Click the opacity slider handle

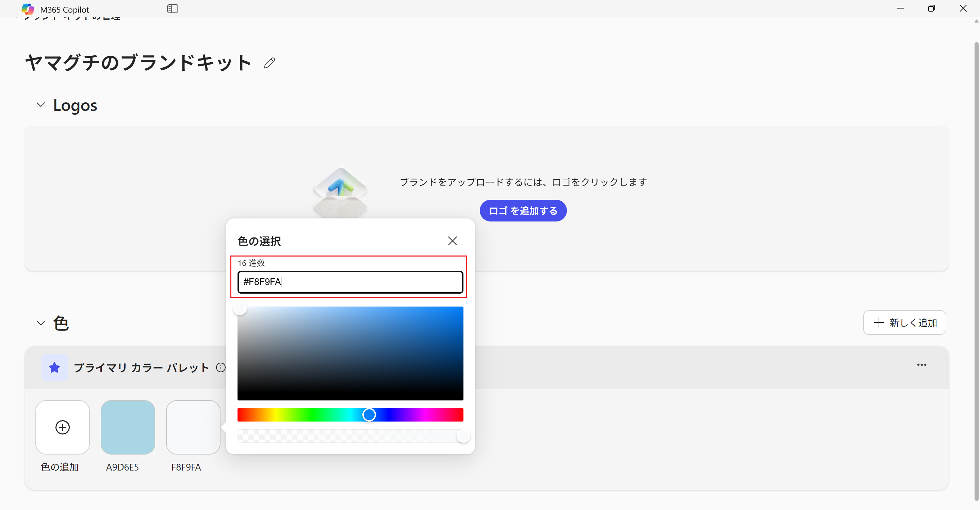pos(463,436)
